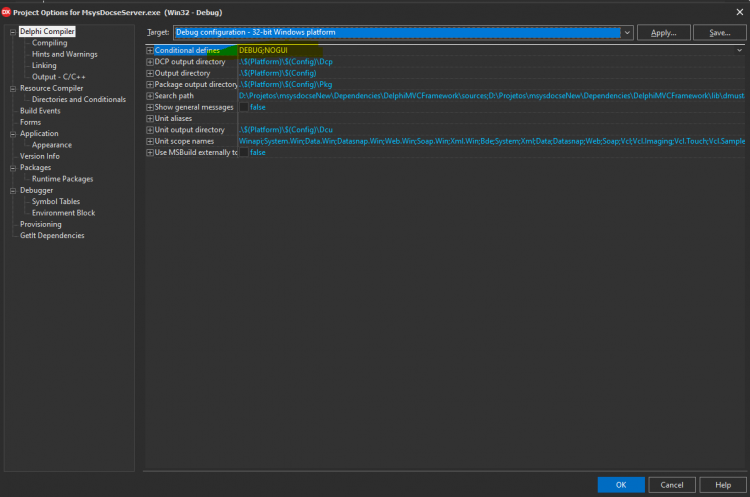Expand the DCP output directory plus icon
750x497 pixels.
coord(150,62)
